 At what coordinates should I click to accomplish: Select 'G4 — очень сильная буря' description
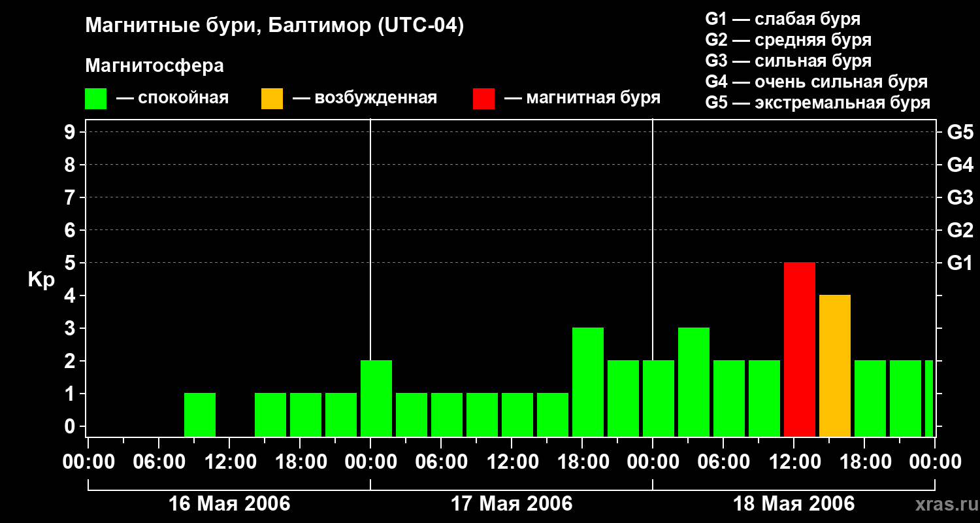[x=817, y=82]
